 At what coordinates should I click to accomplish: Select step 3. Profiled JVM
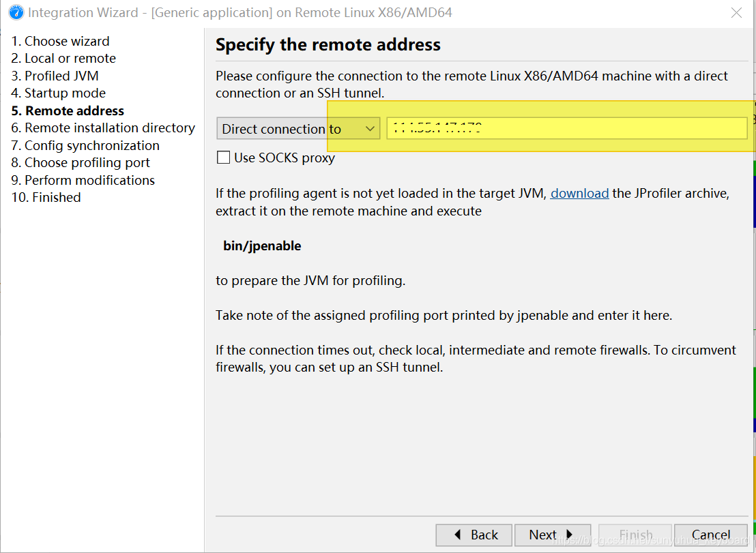coord(55,76)
